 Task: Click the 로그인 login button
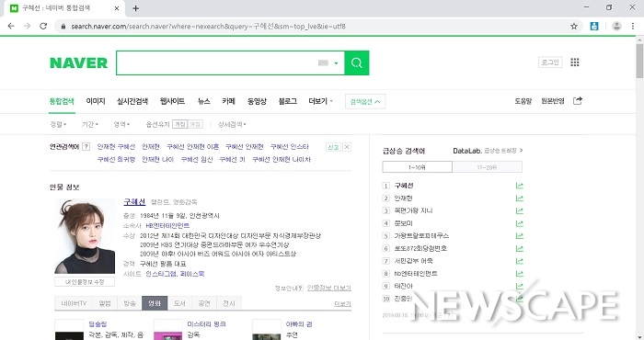pyautogui.click(x=550, y=62)
